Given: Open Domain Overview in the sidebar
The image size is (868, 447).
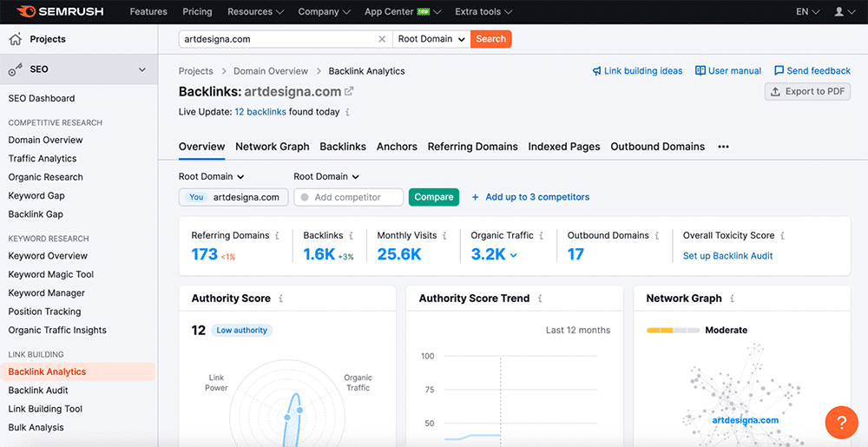Looking at the screenshot, I should [x=45, y=140].
